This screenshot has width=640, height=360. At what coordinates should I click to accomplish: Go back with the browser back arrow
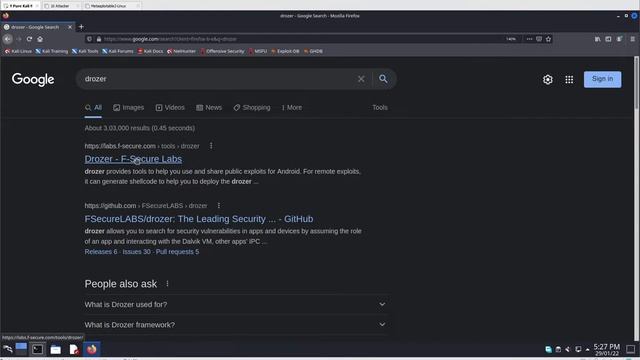(x=8, y=39)
